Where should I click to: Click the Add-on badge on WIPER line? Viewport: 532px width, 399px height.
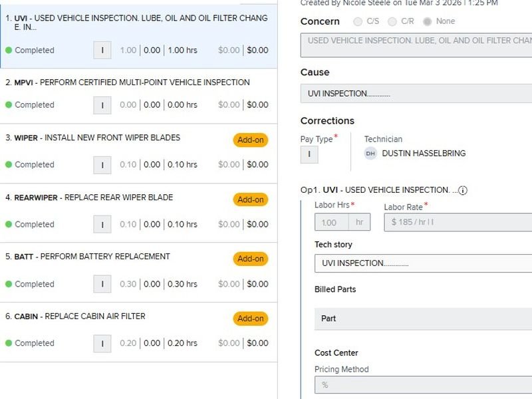[250, 140]
